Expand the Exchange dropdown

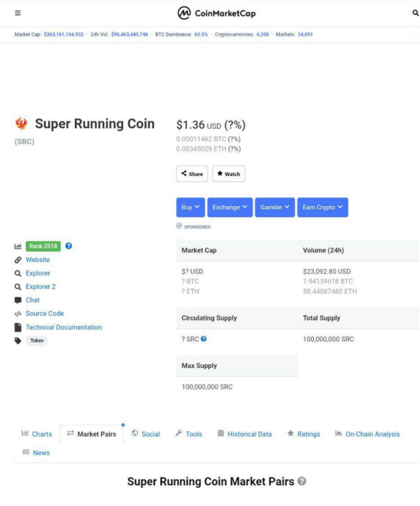pos(229,207)
